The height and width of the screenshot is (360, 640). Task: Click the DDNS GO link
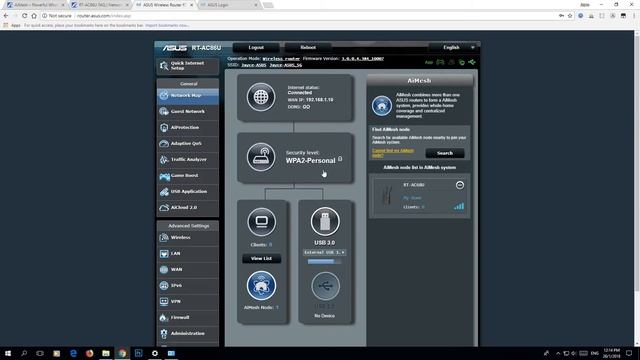(x=306, y=107)
